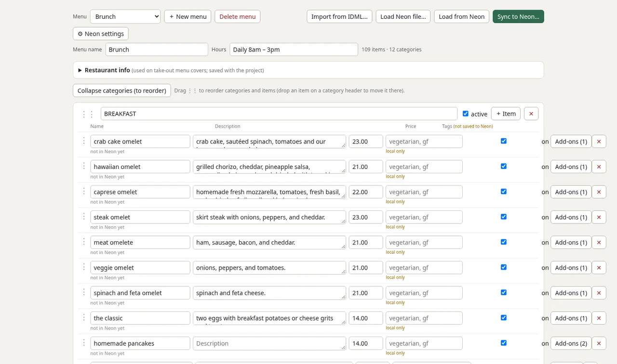Click Sync to Neon button

[x=518, y=16]
